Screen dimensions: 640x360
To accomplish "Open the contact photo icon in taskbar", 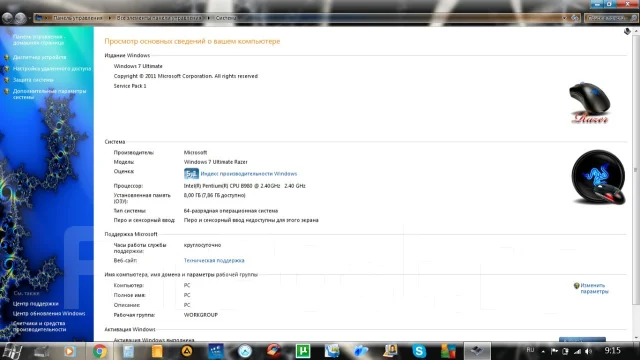I will (x=390, y=351).
